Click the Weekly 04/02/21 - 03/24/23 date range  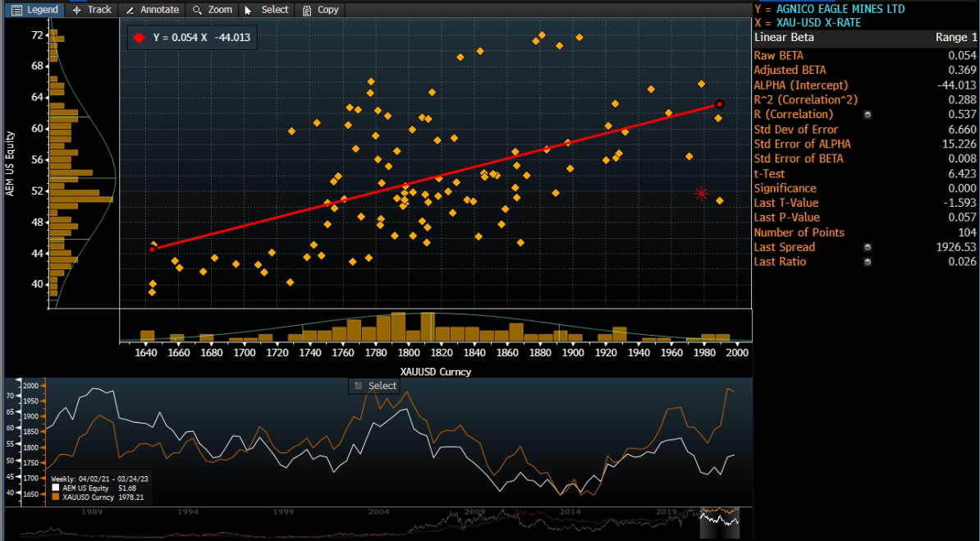98,479
